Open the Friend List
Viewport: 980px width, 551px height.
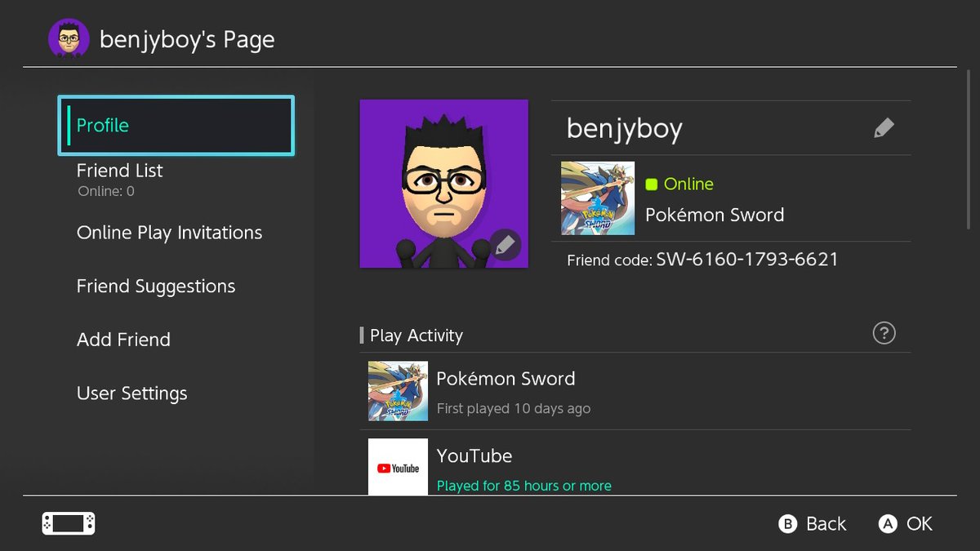pos(119,170)
